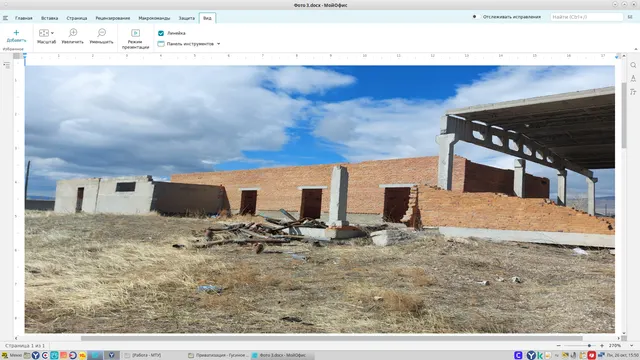This screenshot has width=640, height=360.
Task: Uncheck the Линейка ruler checkbox
Action: click(161, 33)
